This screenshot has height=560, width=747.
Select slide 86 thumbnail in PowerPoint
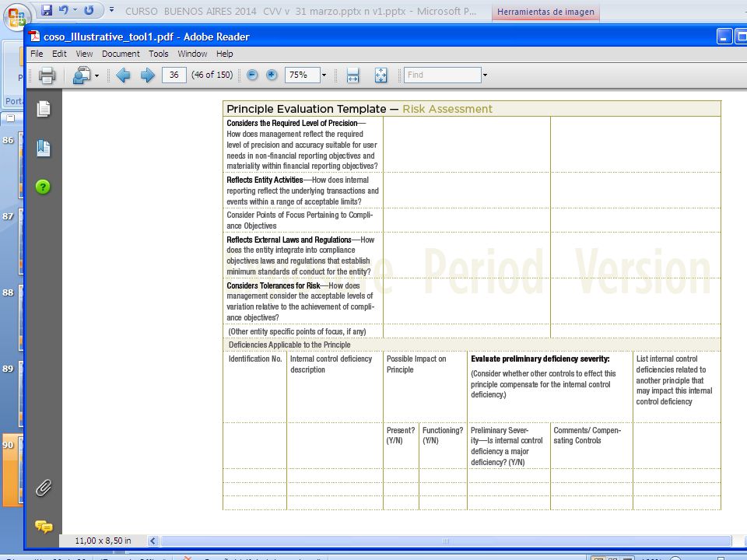(20, 164)
